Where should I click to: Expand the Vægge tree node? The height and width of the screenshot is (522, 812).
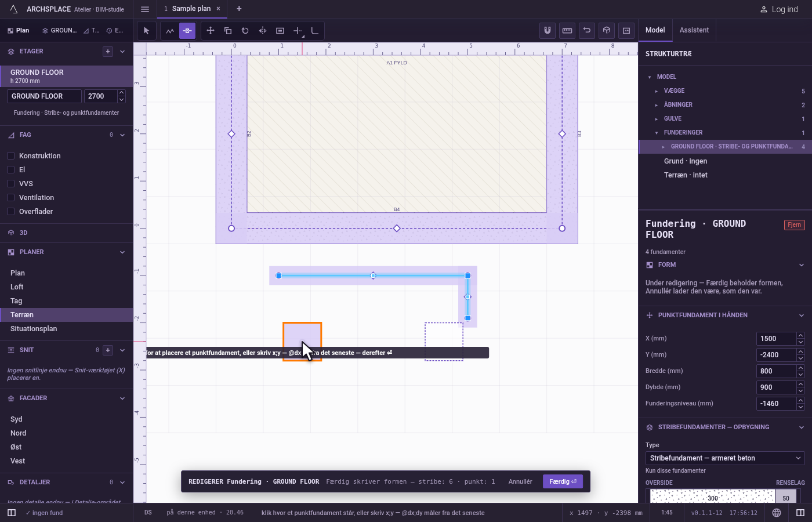coord(657,91)
